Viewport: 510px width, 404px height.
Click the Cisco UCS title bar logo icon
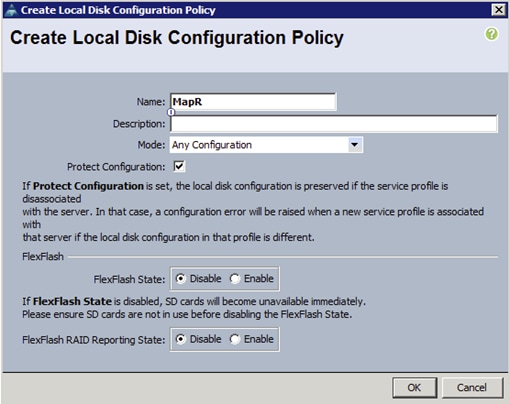tap(11, 10)
